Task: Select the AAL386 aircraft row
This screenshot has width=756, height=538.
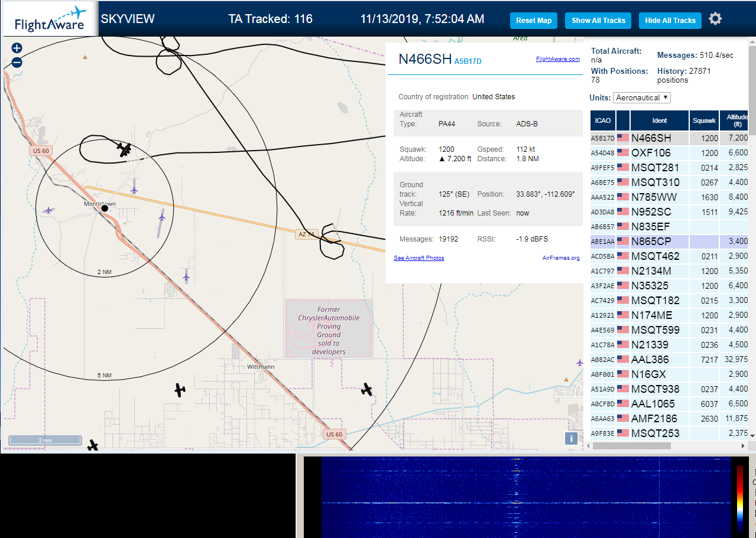Action: click(x=669, y=360)
